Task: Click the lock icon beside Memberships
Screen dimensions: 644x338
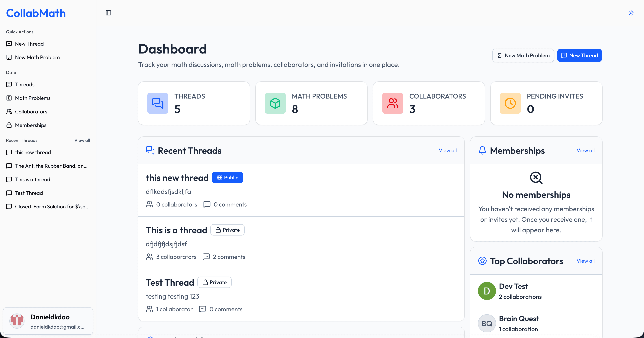Action: [x=9, y=125]
